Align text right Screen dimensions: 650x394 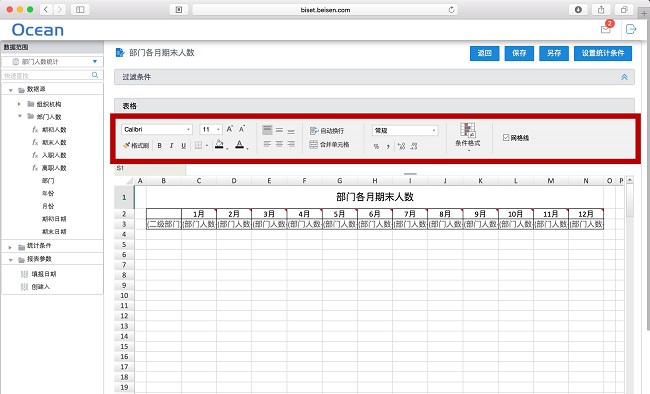pos(291,144)
